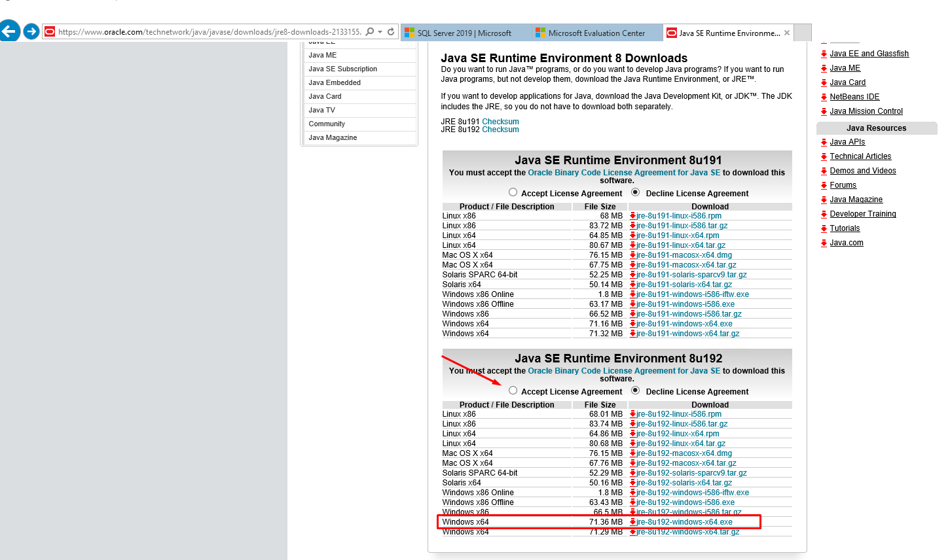Click the 8u192 Windows x64 '71.36 MB' cell
The height and width of the screenshot is (560, 950).
[x=606, y=522]
